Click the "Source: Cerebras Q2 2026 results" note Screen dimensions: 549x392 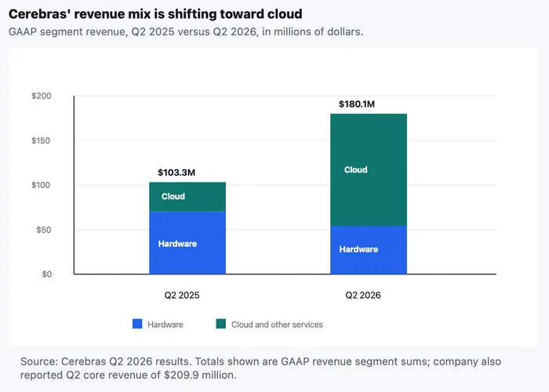pyautogui.click(x=261, y=368)
